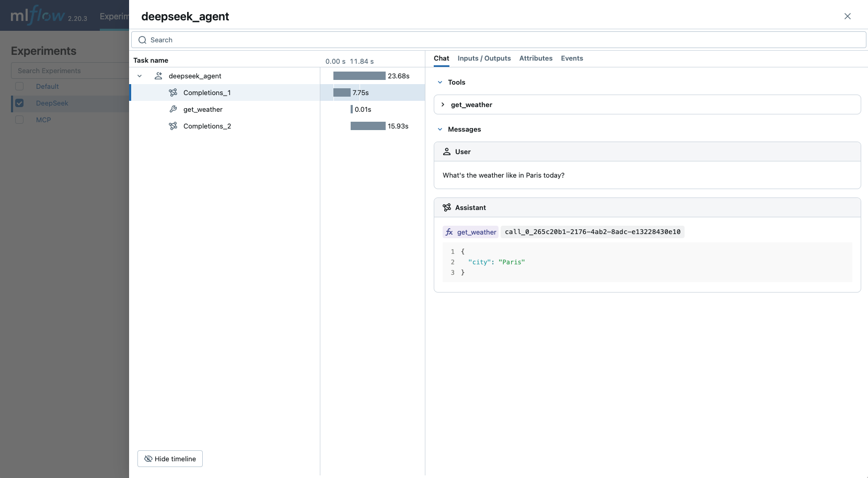
Task: Check the Default experiment checkbox
Action: tap(19, 86)
